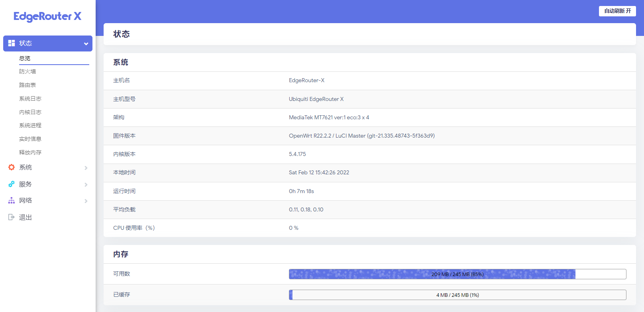
Task: Click the 系统 gear icon
Action: (x=12, y=167)
